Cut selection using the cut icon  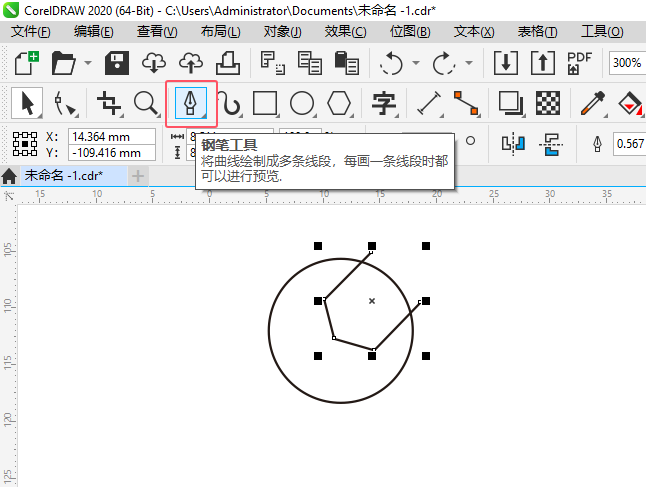click(x=272, y=63)
